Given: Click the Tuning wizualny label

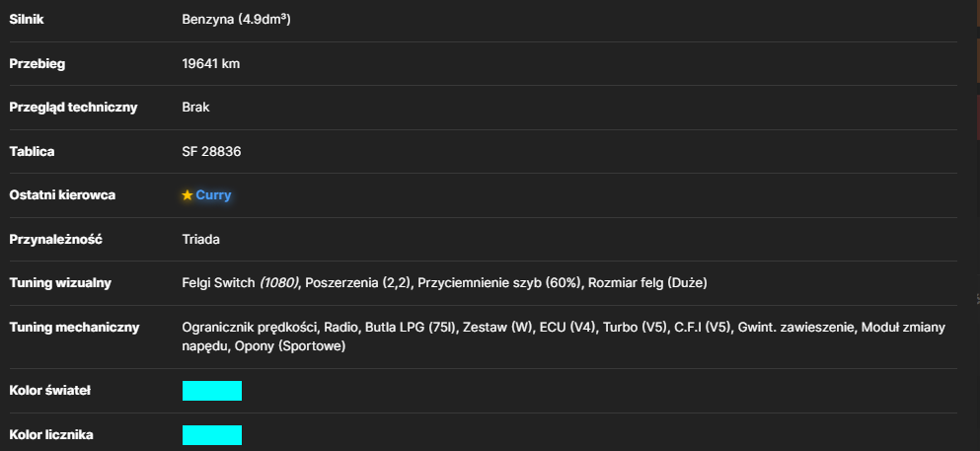Looking at the screenshot, I should point(60,283).
